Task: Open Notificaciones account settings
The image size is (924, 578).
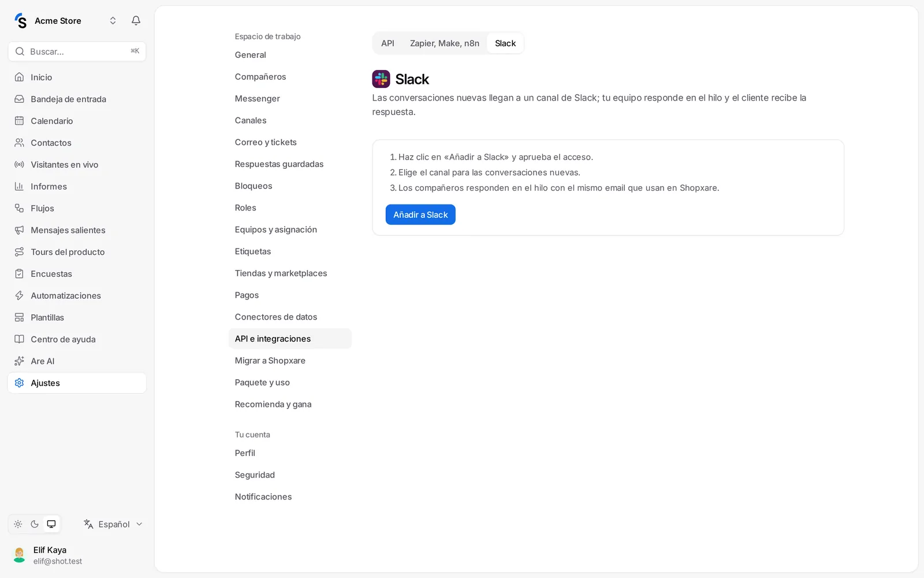Action: pos(290,497)
